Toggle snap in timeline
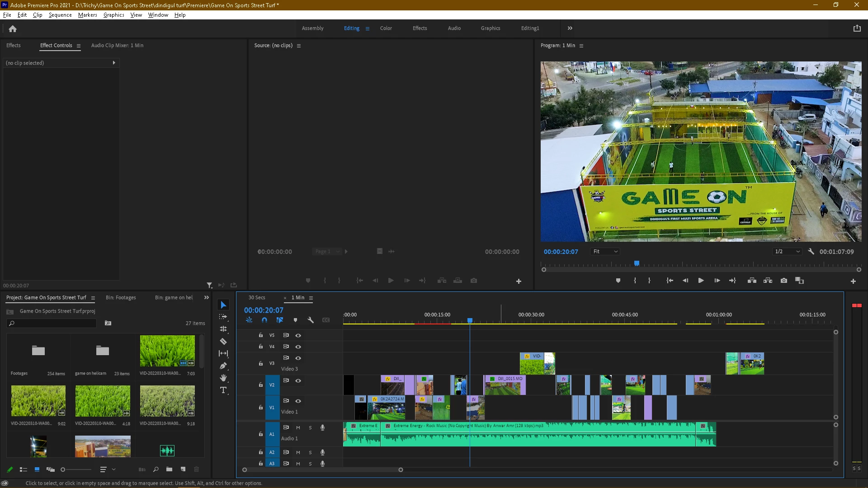868x488 pixels. point(264,320)
